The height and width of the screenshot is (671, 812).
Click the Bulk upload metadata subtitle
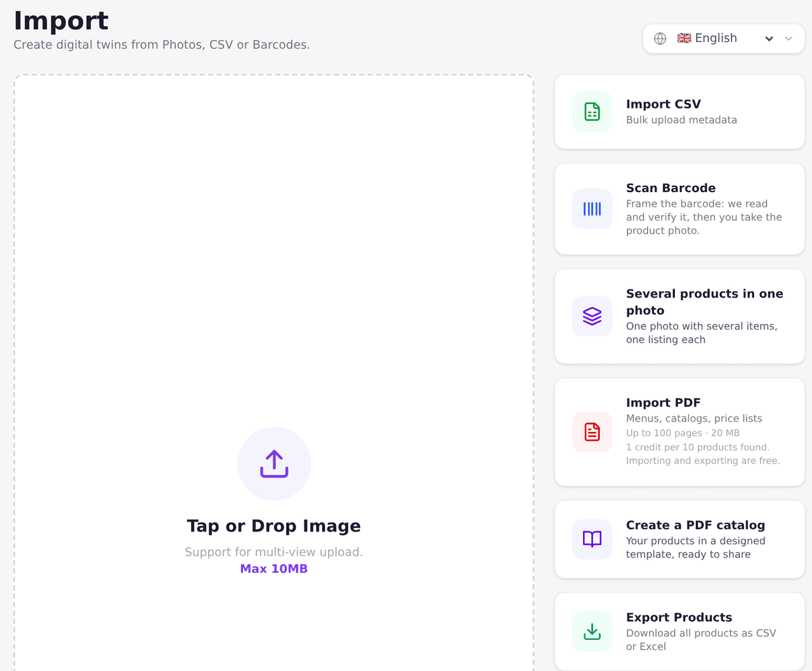[x=681, y=120]
